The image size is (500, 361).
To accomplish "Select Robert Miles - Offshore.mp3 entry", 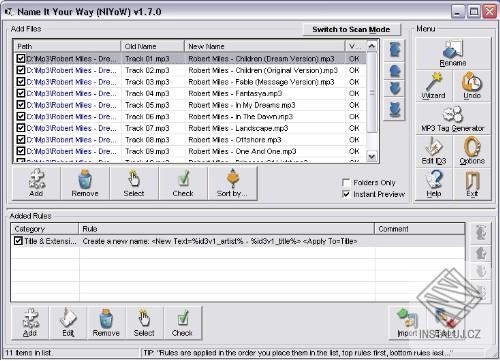I will coord(235,140).
